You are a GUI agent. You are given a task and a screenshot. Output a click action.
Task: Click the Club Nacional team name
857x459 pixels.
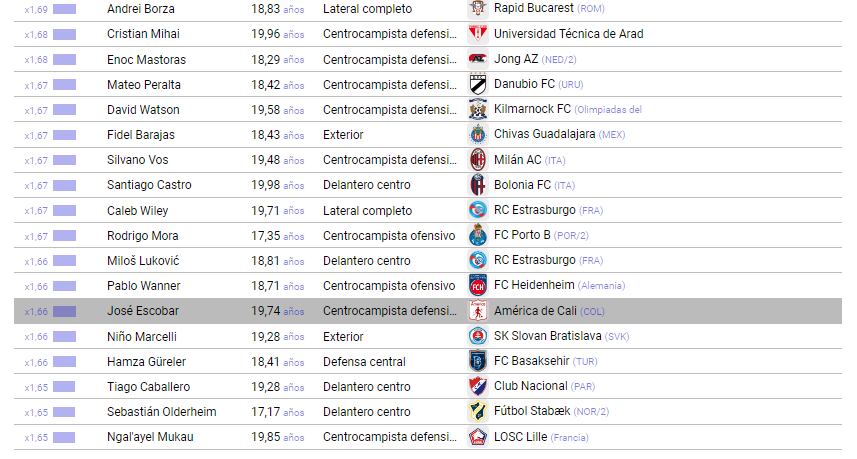coord(531,386)
